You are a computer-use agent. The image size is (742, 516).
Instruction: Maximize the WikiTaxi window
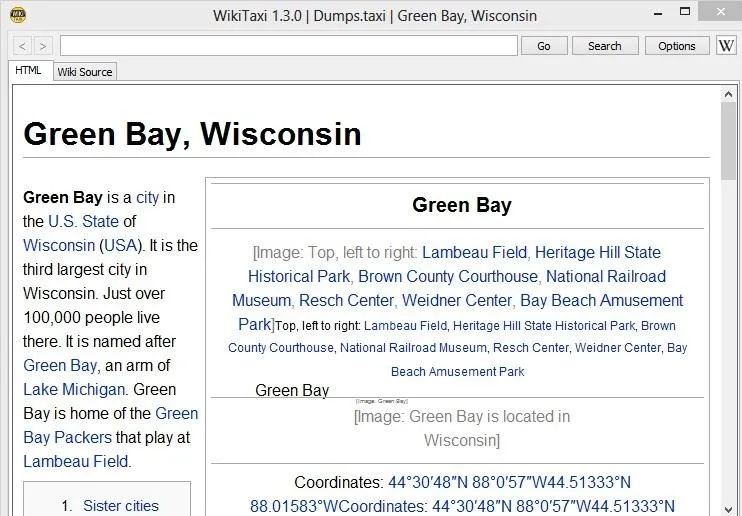[x=685, y=11]
